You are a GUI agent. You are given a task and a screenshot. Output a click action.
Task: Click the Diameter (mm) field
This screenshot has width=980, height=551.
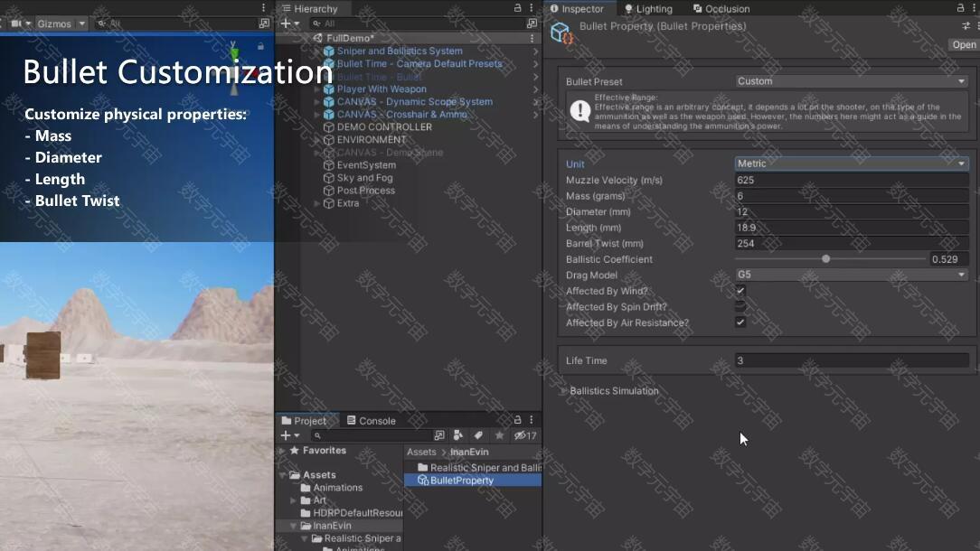[x=852, y=211]
